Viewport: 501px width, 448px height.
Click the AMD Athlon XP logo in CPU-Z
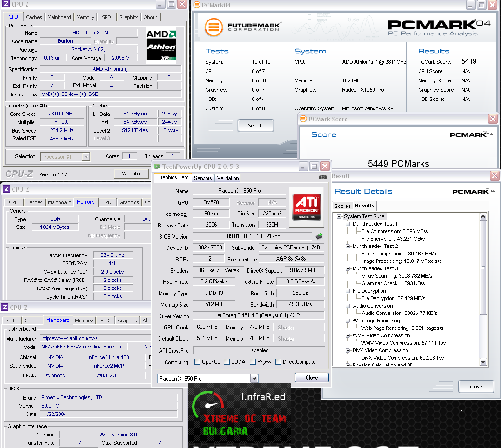tap(161, 46)
